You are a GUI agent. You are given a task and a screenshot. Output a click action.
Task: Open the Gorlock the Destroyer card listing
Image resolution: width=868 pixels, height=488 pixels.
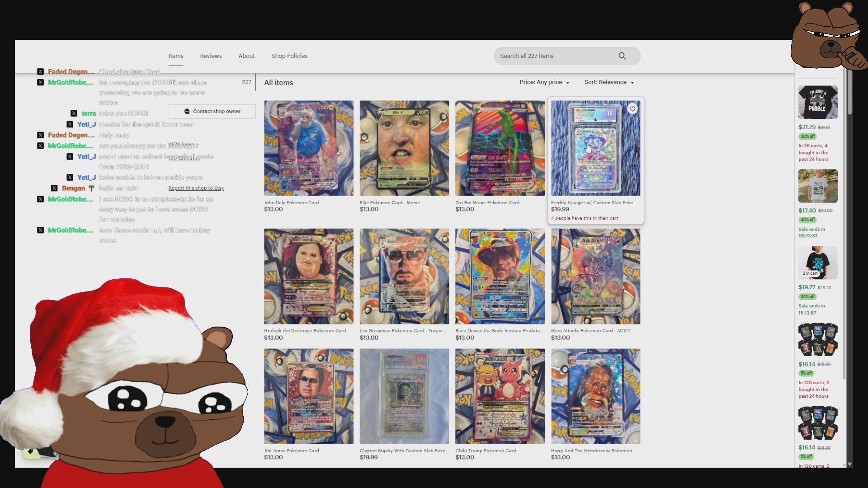[309, 276]
